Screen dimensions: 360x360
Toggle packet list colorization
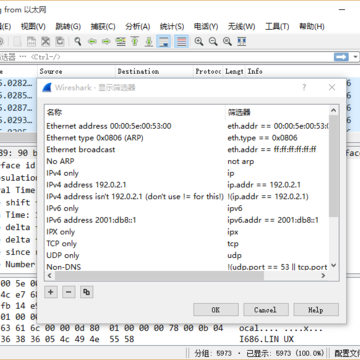pos(181,42)
